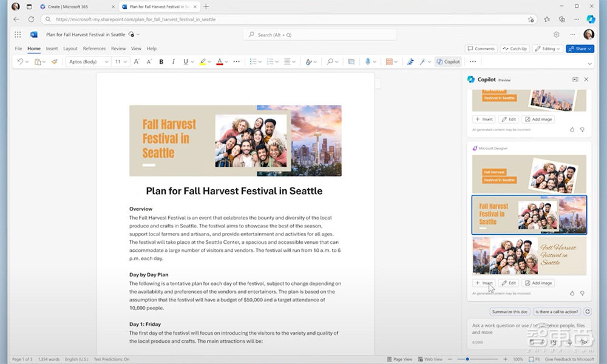The width and height of the screenshot is (607, 364).
Task: Toggle Italic formatting
Action: (173, 61)
